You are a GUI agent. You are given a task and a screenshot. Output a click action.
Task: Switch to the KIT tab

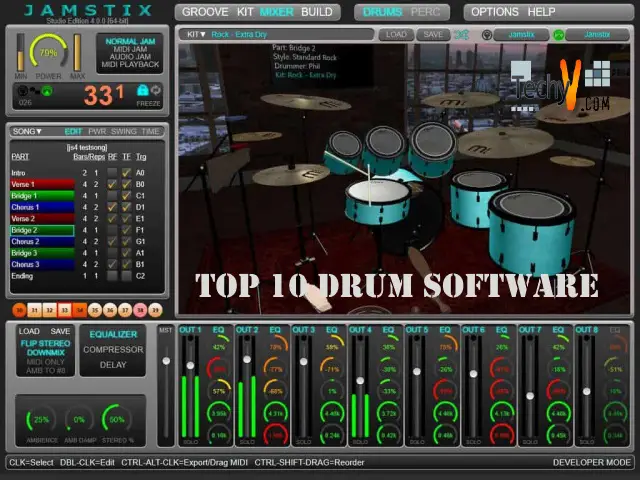pos(245,12)
